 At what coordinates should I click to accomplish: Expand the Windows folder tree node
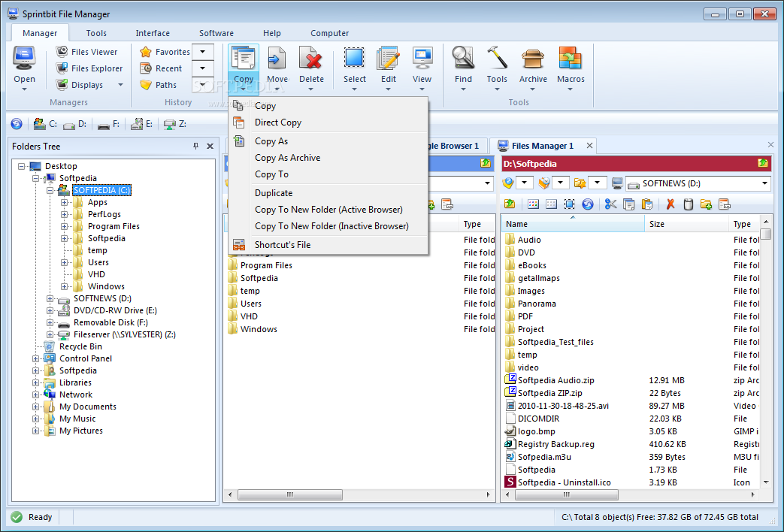[64, 286]
